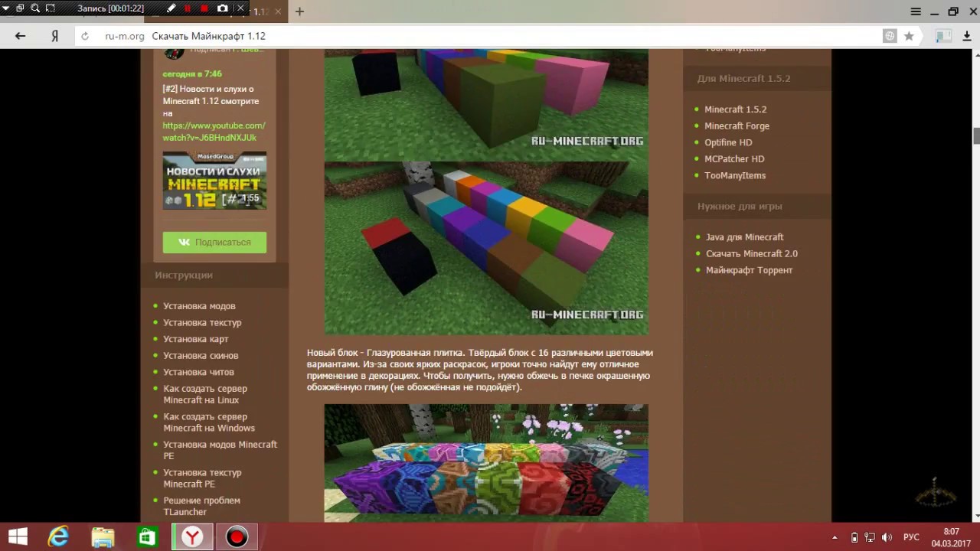Image resolution: width=980 pixels, height=551 pixels.
Task: Open Установка карт instruction link
Action: 196,339
